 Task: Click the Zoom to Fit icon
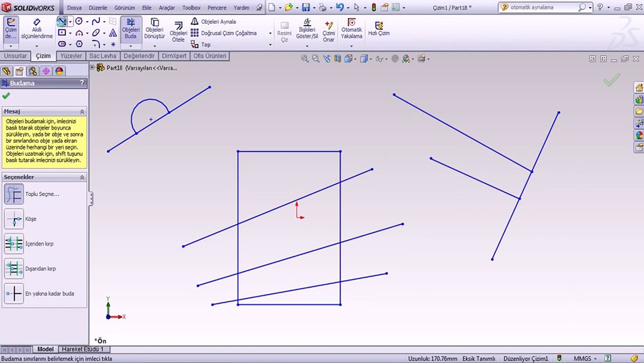[x=305, y=58]
